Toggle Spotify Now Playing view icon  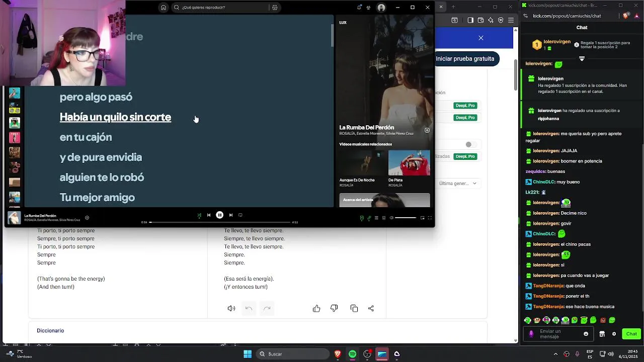click(x=362, y=218)
